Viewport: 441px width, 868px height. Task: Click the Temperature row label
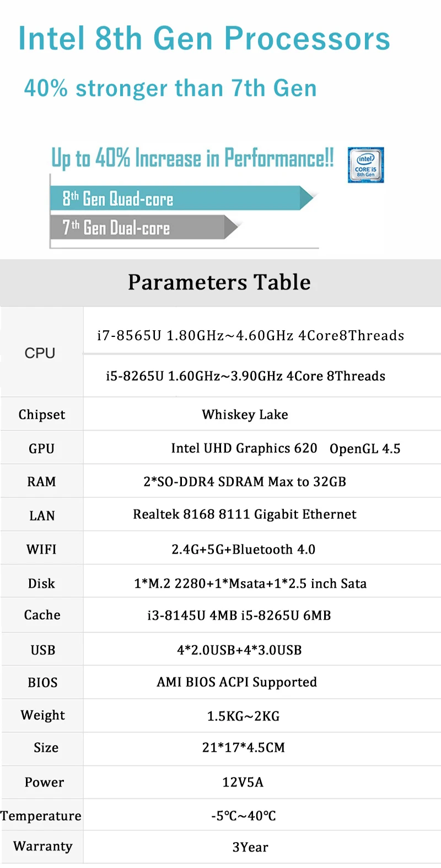pos(41,816)
